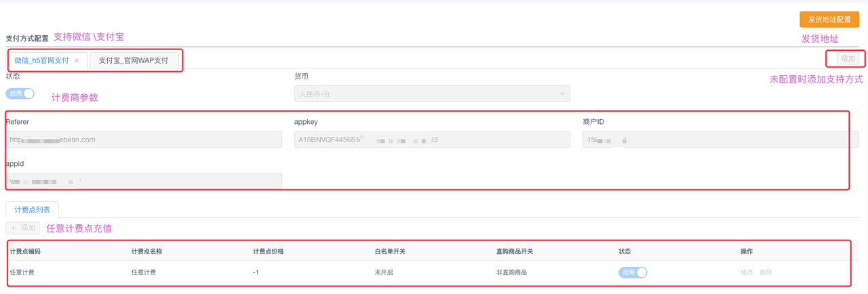Click 删除 for the 任意计费 row
Image resolution: width=868 pixels, height=294 pixels.
(x=766, y=272)
